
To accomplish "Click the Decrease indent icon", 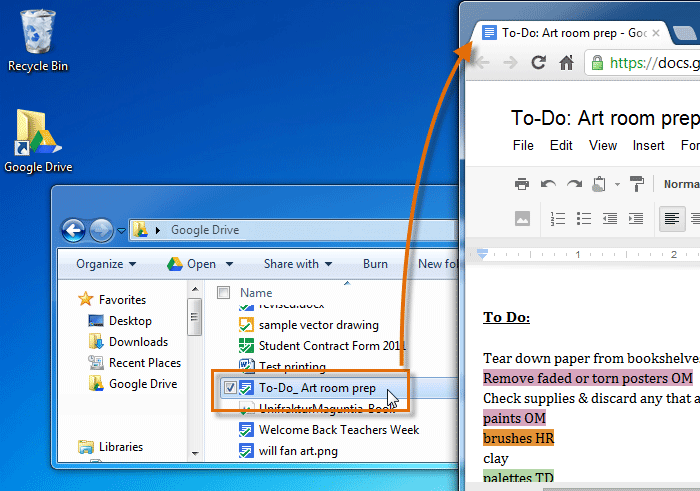I will 610,219.
